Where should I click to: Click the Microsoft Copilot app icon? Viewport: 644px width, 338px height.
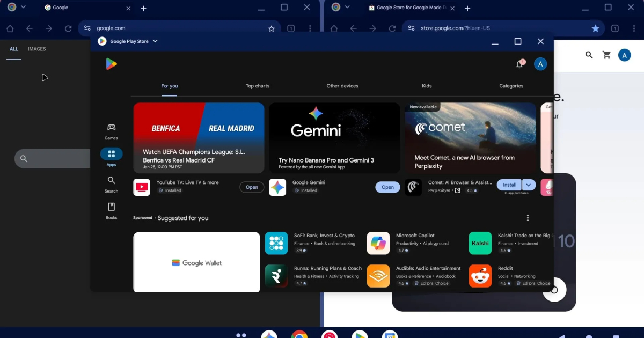378,243
